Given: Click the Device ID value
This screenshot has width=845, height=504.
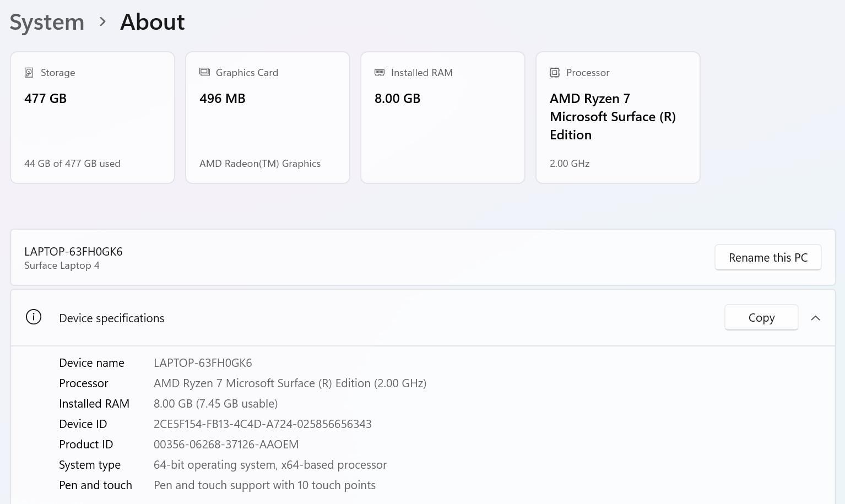Looking at the screenshot, I should click(263, 424).
